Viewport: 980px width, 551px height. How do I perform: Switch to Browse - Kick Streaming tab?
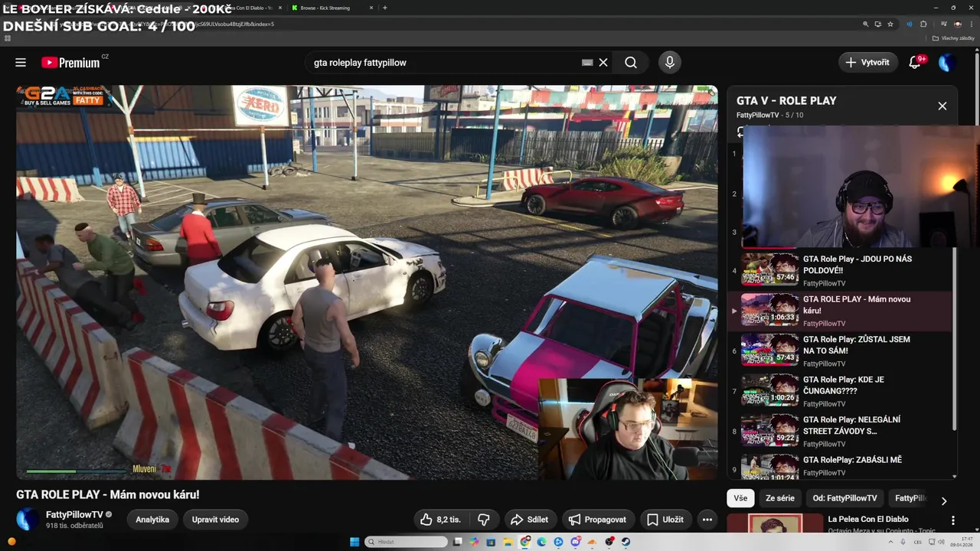click(x=325, y=8)
